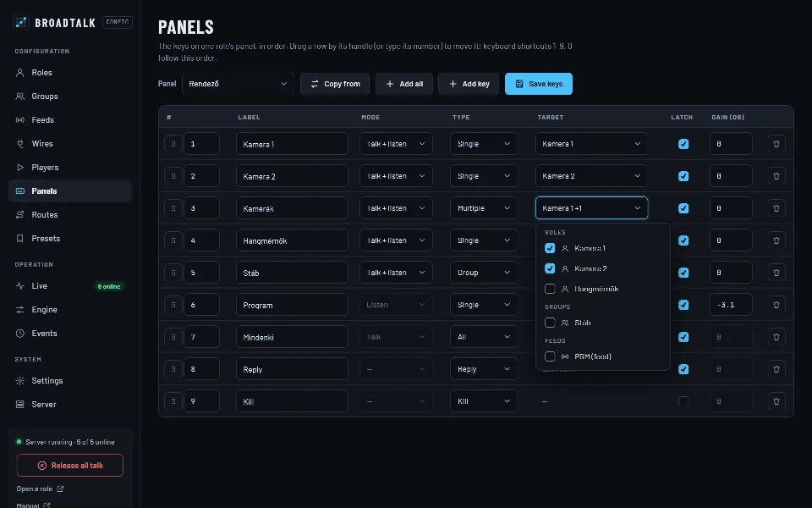The width and height of the screenshot is (812, 508).
Task: Remove the Hangmérnök key via trash icon
Action: click(x=776, y=240)
